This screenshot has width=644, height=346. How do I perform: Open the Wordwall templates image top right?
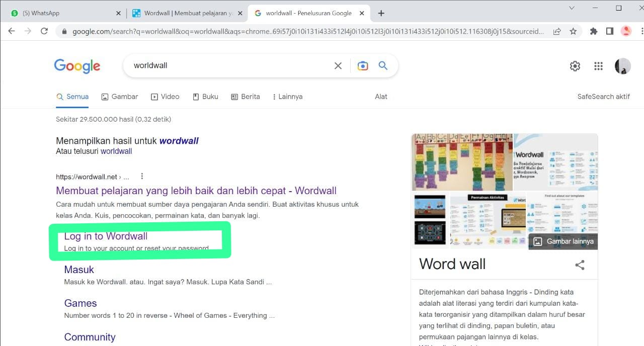[556, 162]
